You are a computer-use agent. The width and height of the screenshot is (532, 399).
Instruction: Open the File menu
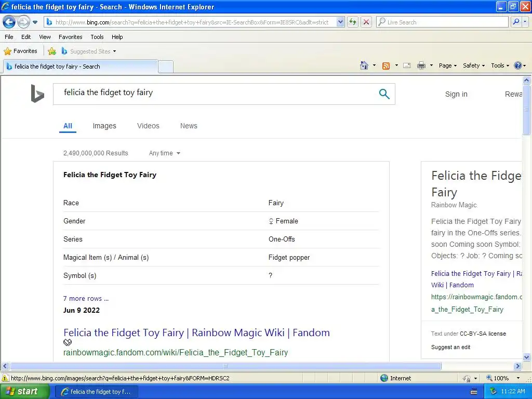9,37
